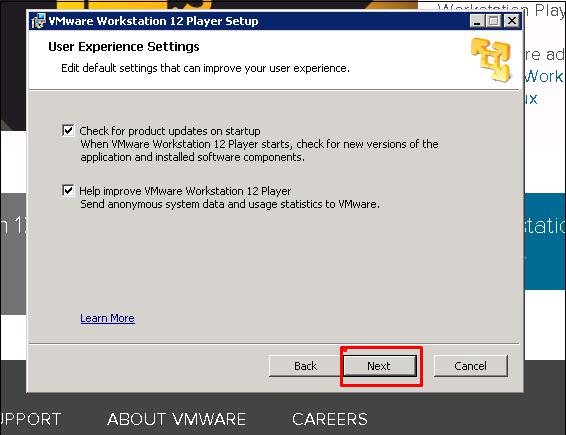This screenshot has height=435, width=566.
Task: Click 'Check for product updates on startup' label text
Action: pyautogui.click(x=170, y=131)
